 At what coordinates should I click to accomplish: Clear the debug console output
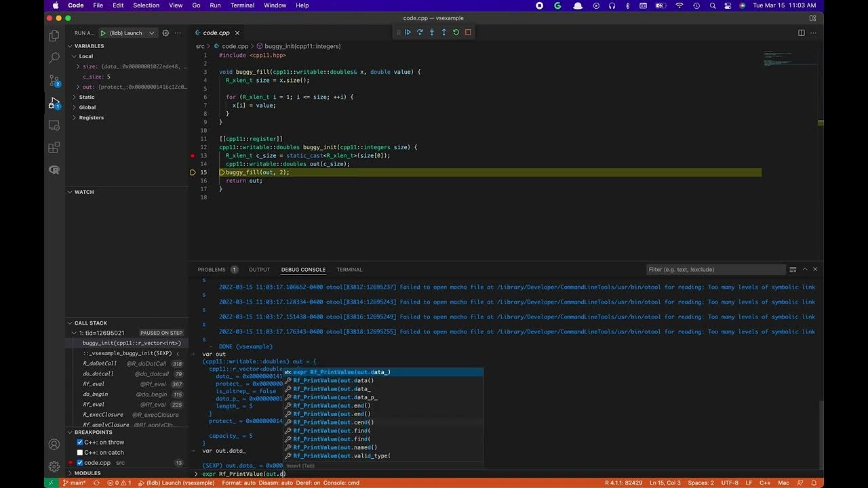click(793, 269)
